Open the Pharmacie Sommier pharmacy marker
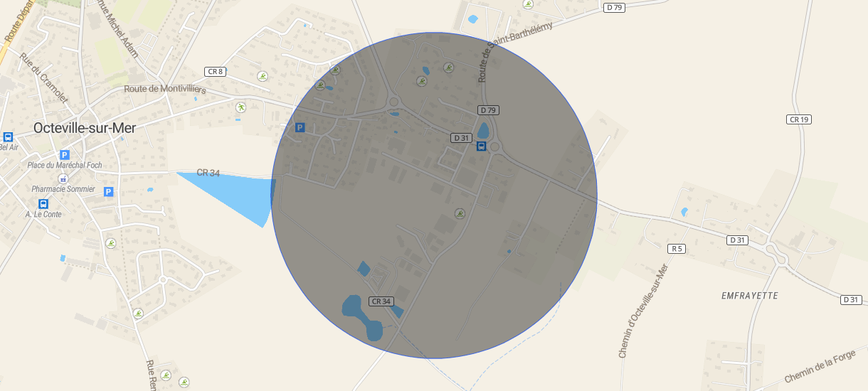 [x=63, y=178]
